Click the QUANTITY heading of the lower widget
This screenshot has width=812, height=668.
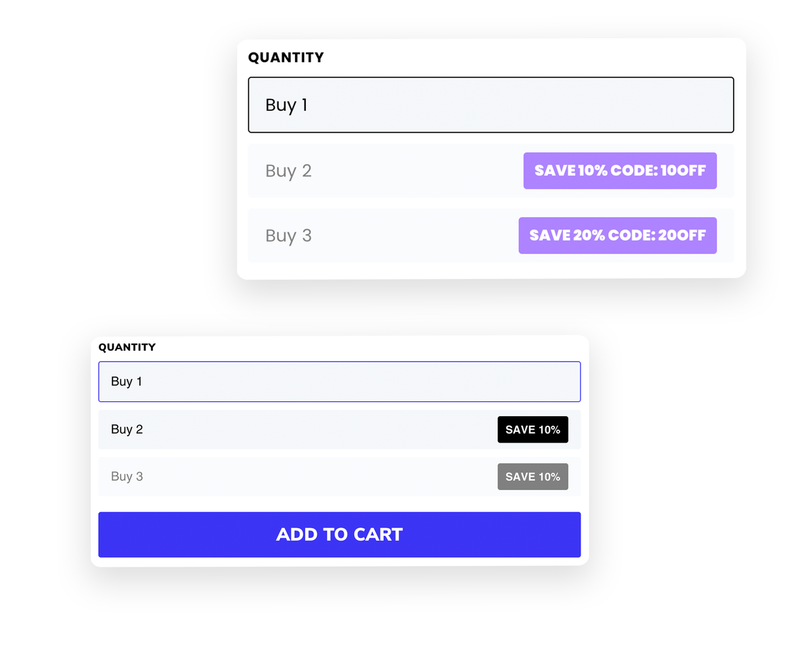tap(127, 347)
